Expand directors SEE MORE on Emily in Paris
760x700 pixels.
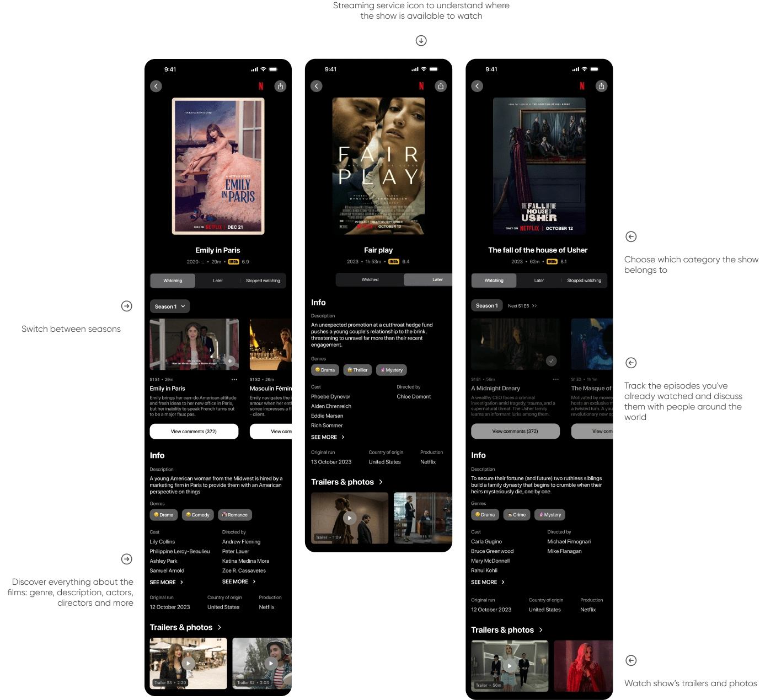(x=239, y=581)
